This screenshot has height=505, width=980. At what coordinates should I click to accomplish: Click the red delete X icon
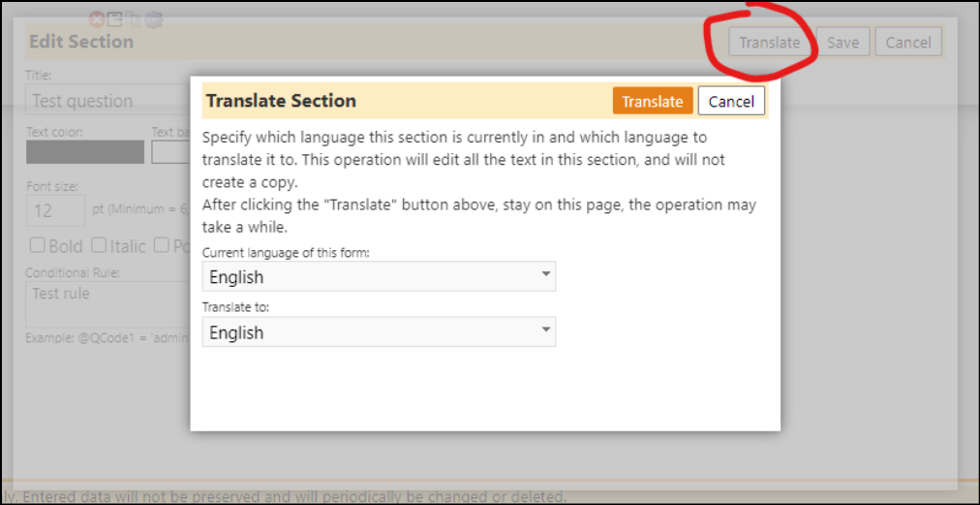click(96, 19)
